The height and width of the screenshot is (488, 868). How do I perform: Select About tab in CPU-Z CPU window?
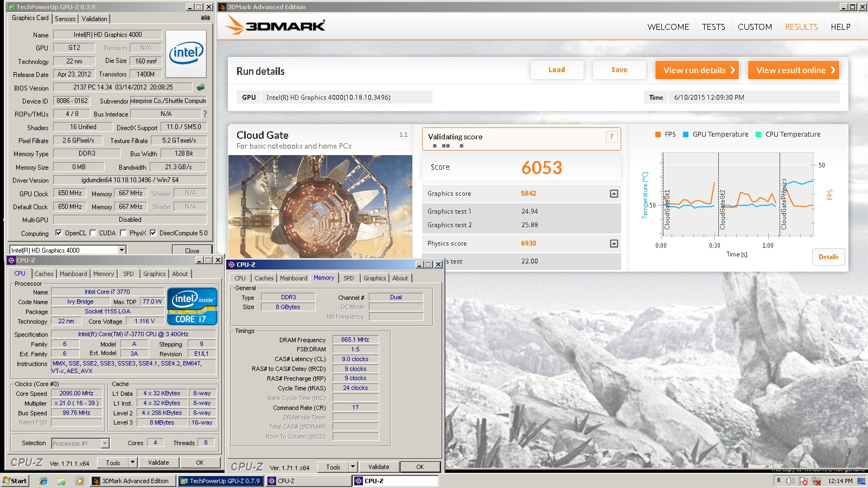pos(180,274)
